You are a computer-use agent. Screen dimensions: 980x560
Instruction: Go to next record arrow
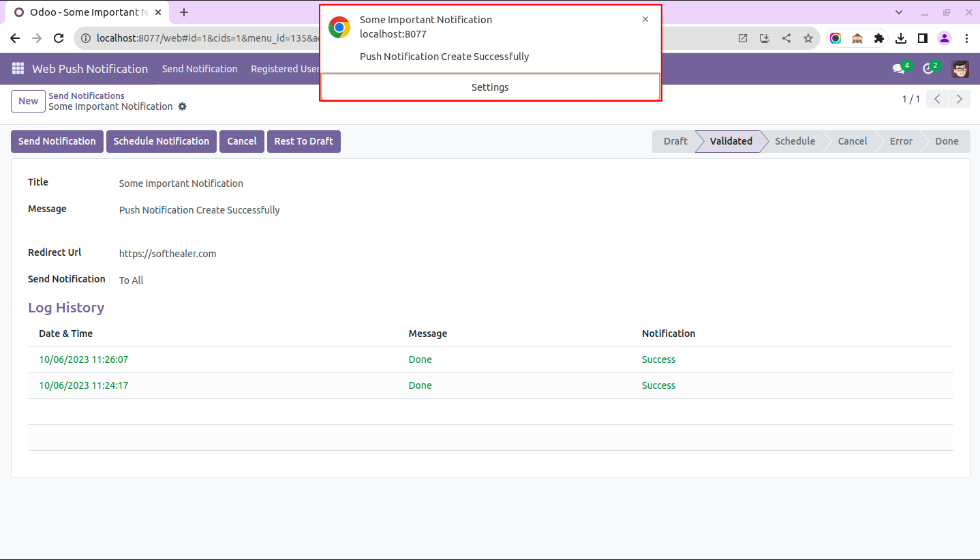pos(960,100)
